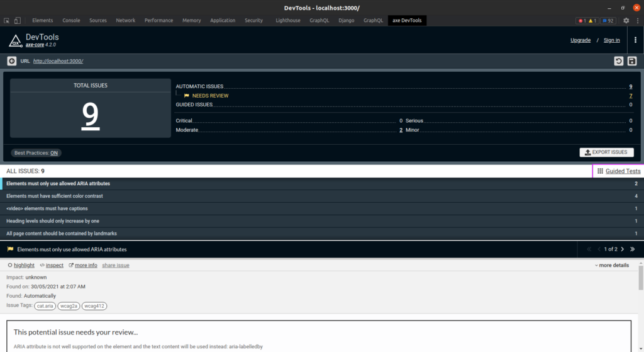Open the more info link
The image size is (644, 352).
86,266
